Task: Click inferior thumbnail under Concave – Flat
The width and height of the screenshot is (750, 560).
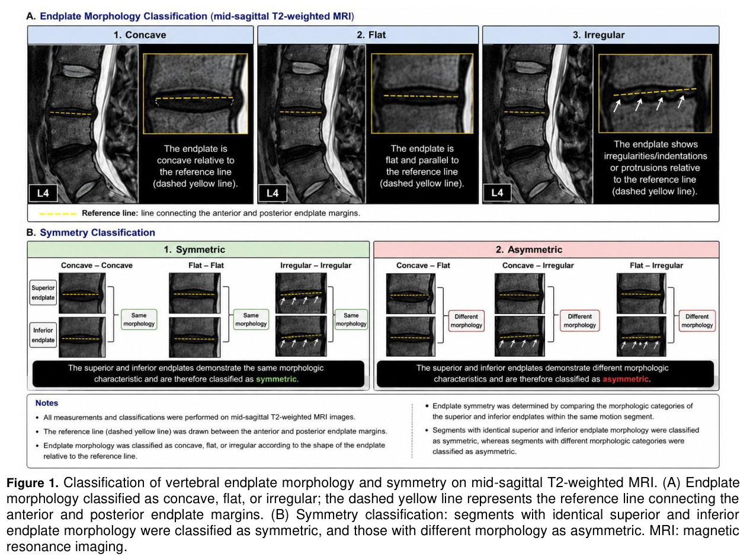Action: coord(411,337)
